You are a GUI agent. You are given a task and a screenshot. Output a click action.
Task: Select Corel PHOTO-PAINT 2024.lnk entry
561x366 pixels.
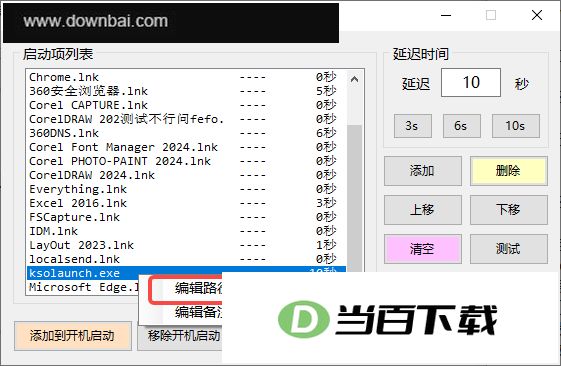coord(186,161)
